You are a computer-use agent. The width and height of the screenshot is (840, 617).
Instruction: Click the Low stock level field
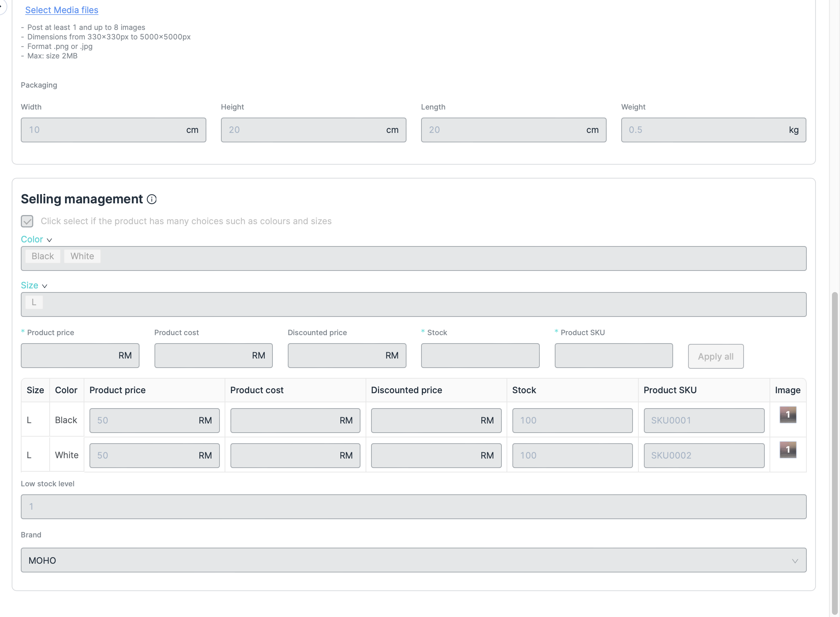[x=413, y=507]
